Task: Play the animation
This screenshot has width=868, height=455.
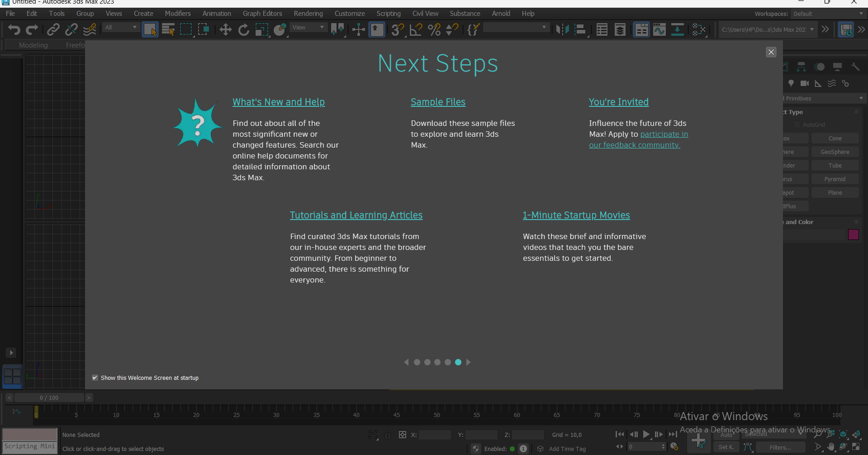Action: [646, 434]
